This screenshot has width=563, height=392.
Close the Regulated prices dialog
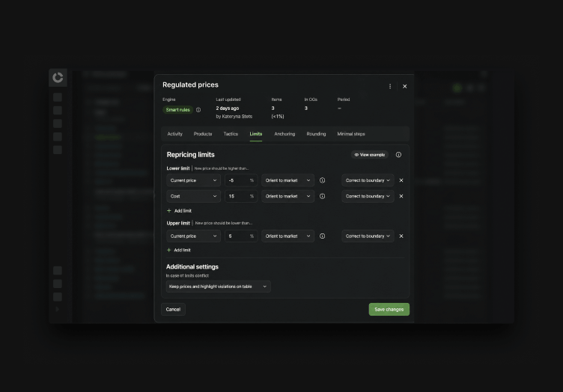[x=404, y=87]
